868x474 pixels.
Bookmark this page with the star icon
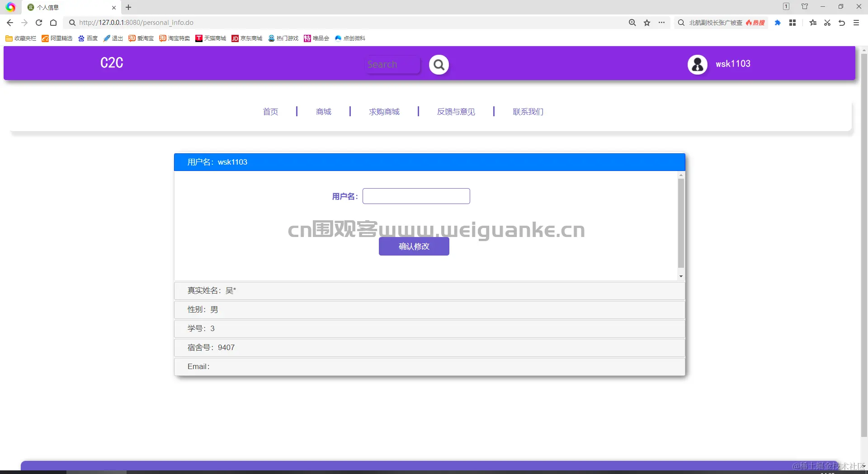pyautogui.click(x=647, y=23)
